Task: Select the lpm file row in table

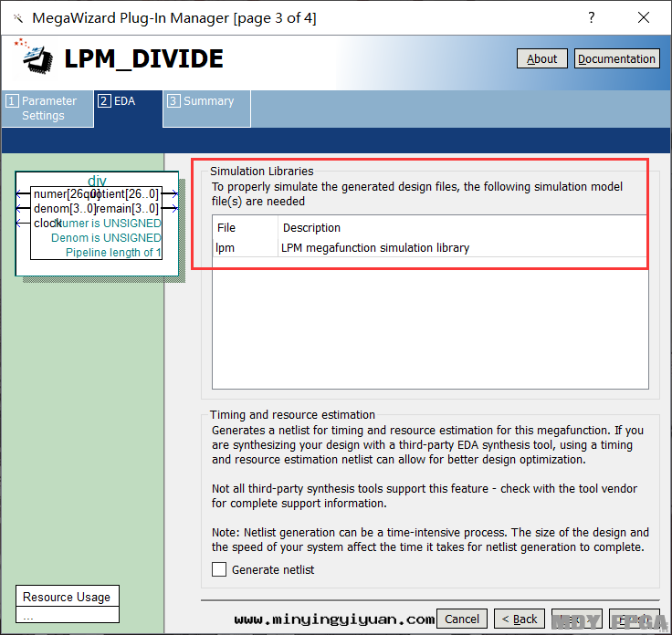Action: (226, 247)
